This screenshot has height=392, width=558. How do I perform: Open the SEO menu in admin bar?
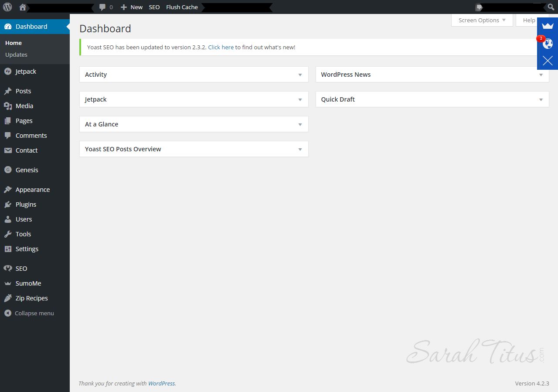click(154, 7)
